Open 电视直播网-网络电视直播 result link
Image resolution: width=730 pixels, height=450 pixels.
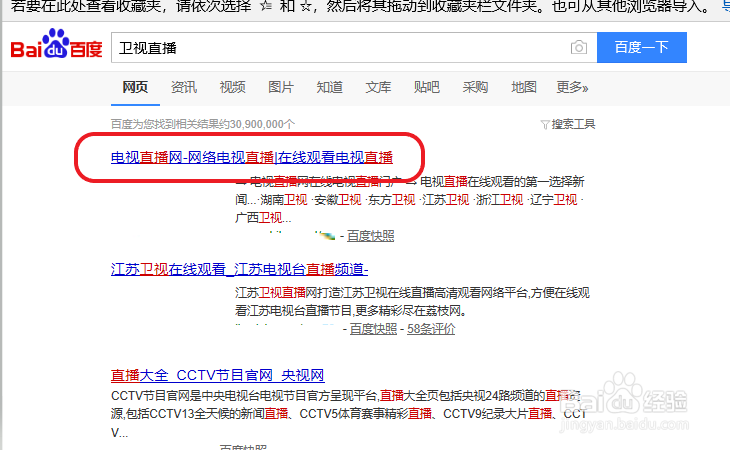[252, 157]
